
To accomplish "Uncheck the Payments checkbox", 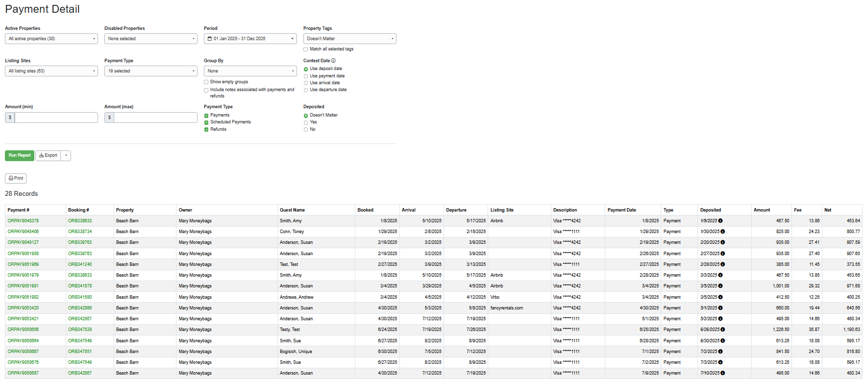I will coord(206,116).
